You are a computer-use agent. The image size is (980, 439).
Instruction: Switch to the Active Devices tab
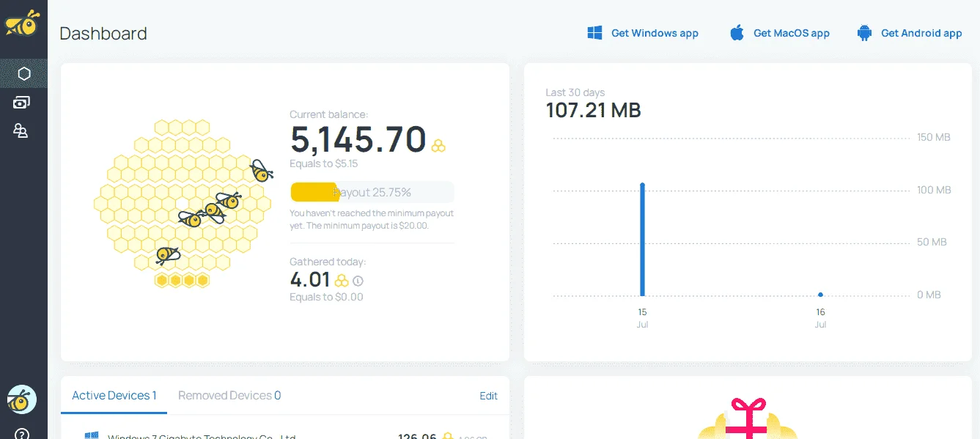click(x=114, y=396)
